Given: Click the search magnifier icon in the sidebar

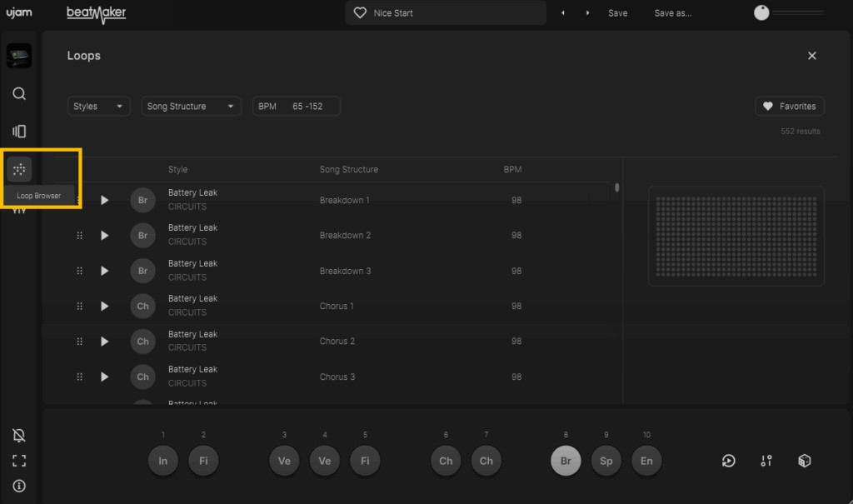Looking at the screenshot, I should pyautogui.click(x=19, y=93).
